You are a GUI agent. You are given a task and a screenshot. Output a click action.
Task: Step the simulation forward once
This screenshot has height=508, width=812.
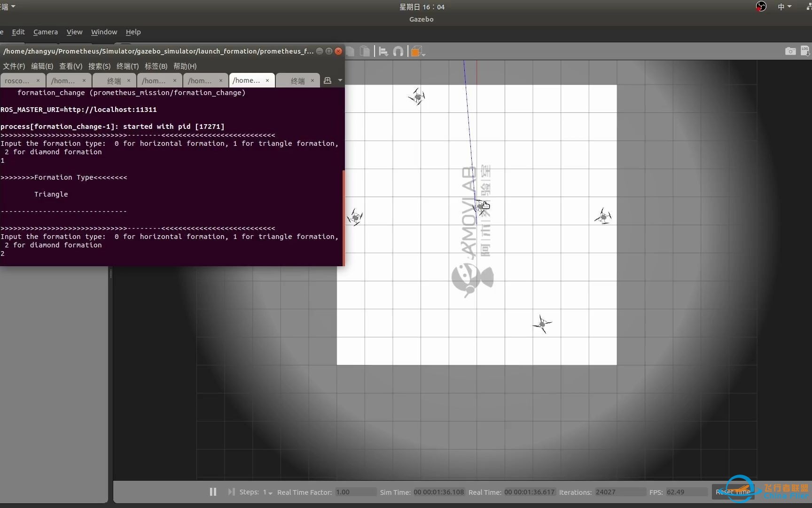[x=231, y=492]
